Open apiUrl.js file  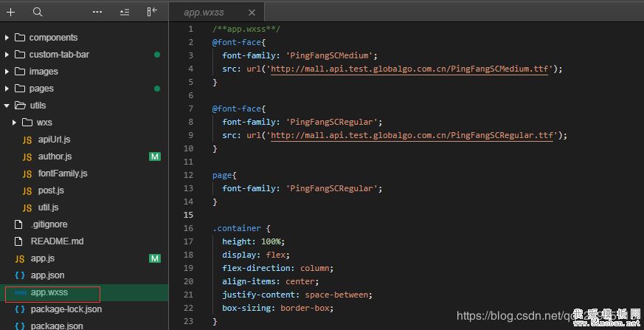pos(54,140)
